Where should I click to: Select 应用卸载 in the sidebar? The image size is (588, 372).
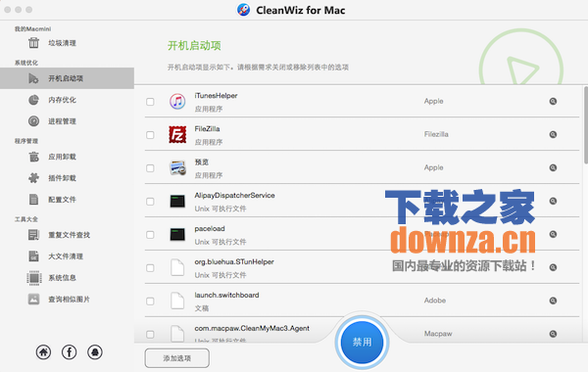(63, 157)
